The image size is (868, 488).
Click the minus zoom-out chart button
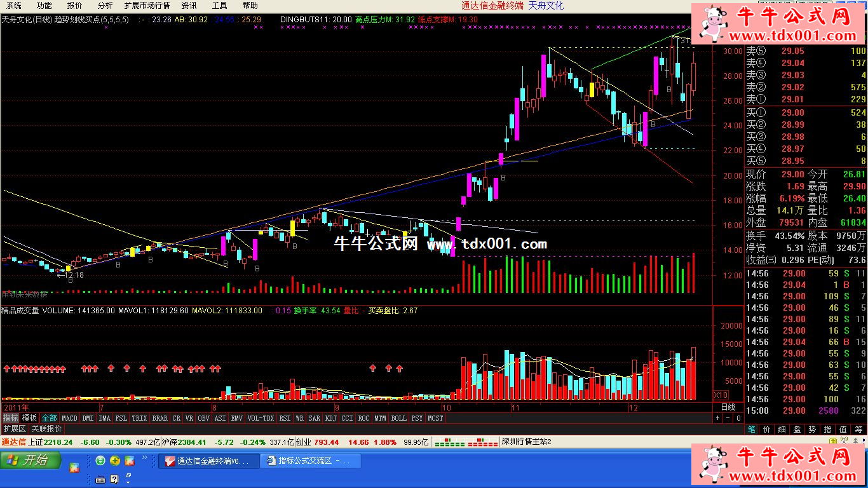728,418
